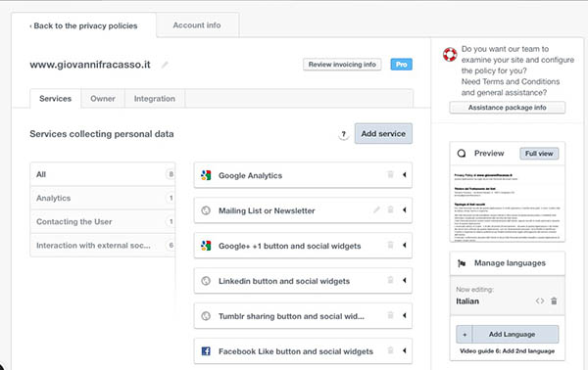Filter services by Analytics category
Image resolution: width=588 pixels, height=370 pixels.
[102, 198]
